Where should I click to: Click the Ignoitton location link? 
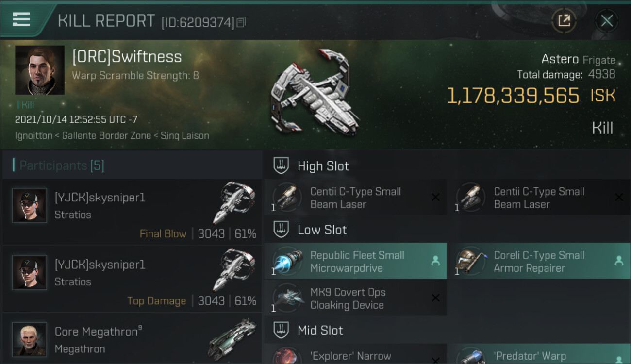click(33, 135)
